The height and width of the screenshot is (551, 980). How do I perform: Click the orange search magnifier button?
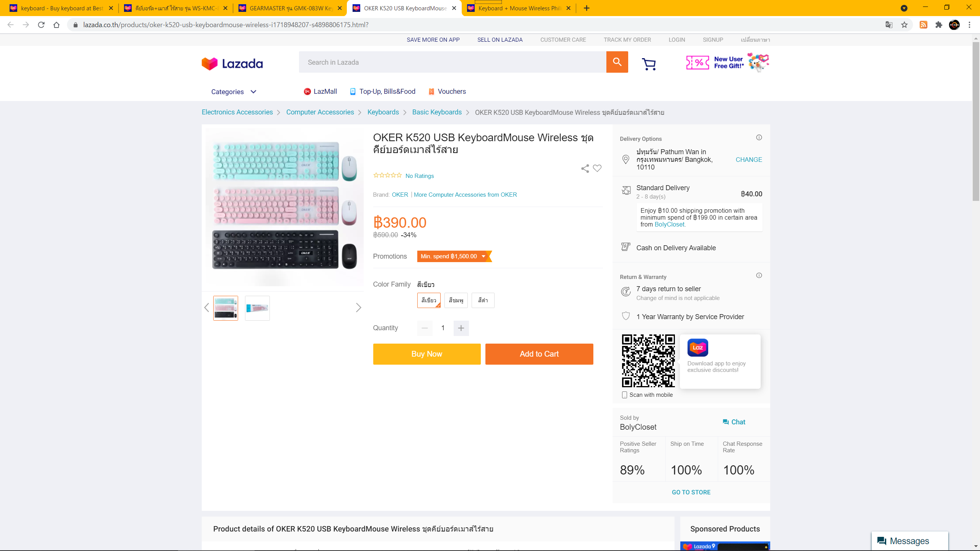coord(617,62)
